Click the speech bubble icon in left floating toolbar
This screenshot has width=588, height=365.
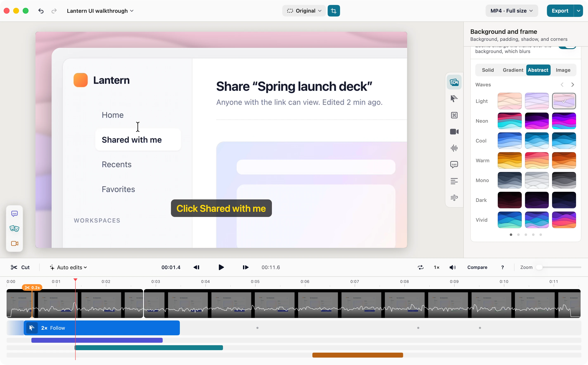pos(14,214)
